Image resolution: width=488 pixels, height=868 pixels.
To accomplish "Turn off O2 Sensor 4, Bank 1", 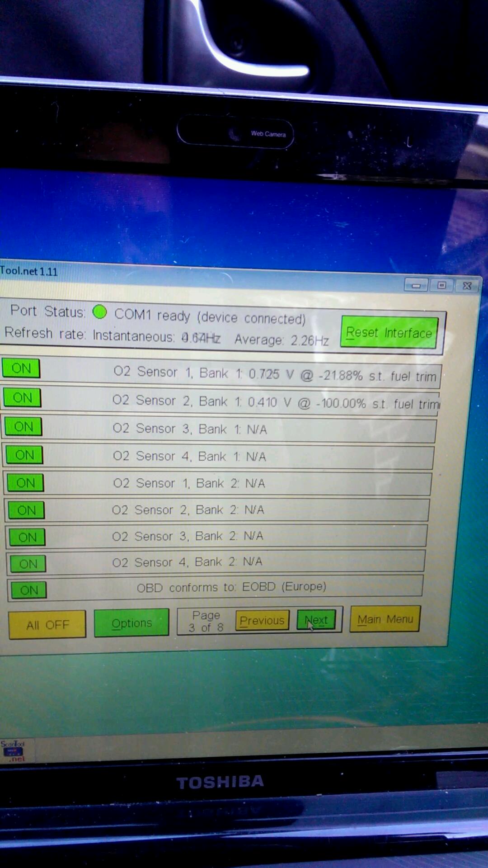I will click(x=25, y=455).
